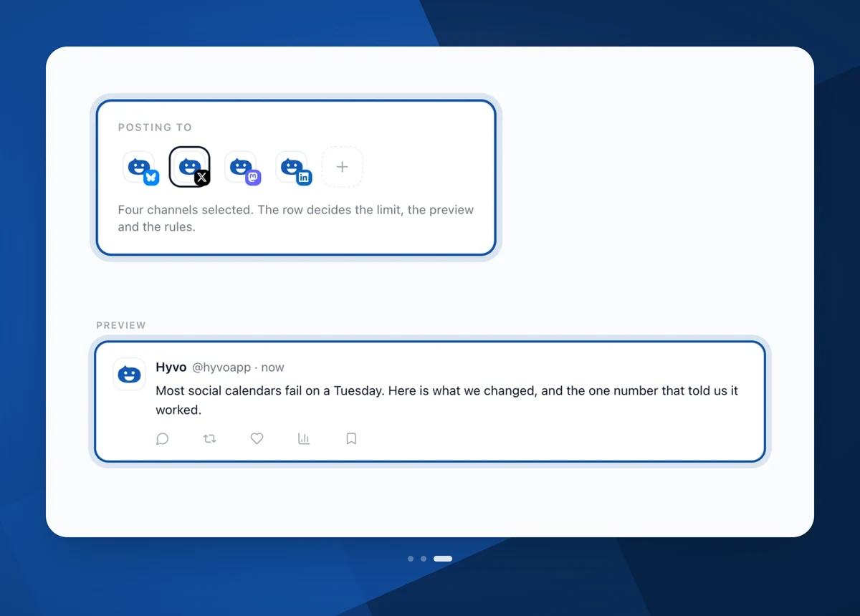The image size is (860, 616).
Task: Select the Bluesky channel avatar
Action: tap(140, 168)
